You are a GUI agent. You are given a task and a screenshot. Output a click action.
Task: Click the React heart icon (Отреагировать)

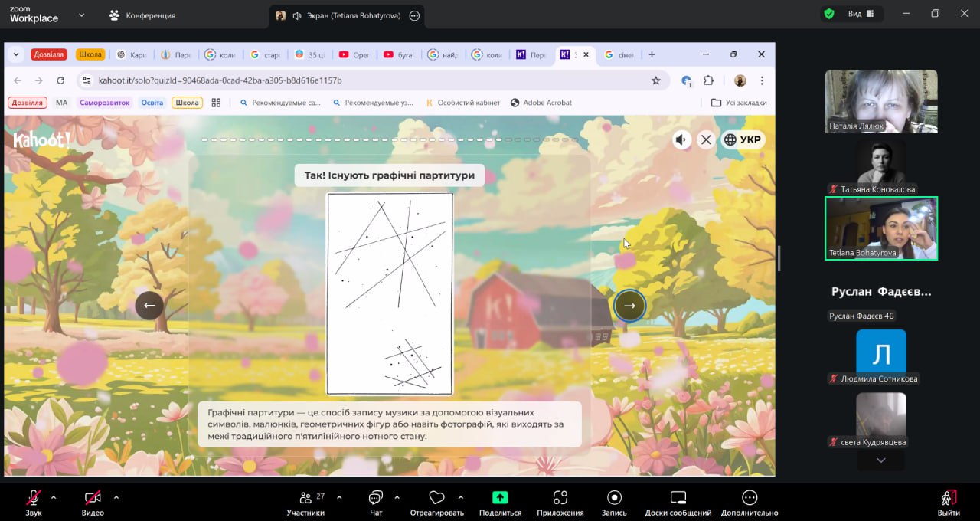pos(436,497)
